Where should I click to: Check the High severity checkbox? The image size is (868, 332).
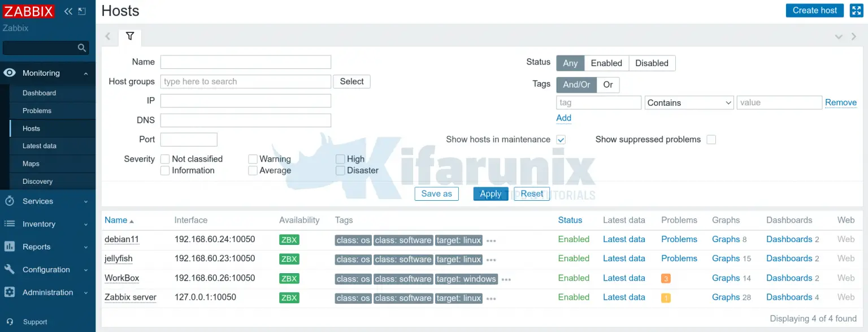click(340, 159)
